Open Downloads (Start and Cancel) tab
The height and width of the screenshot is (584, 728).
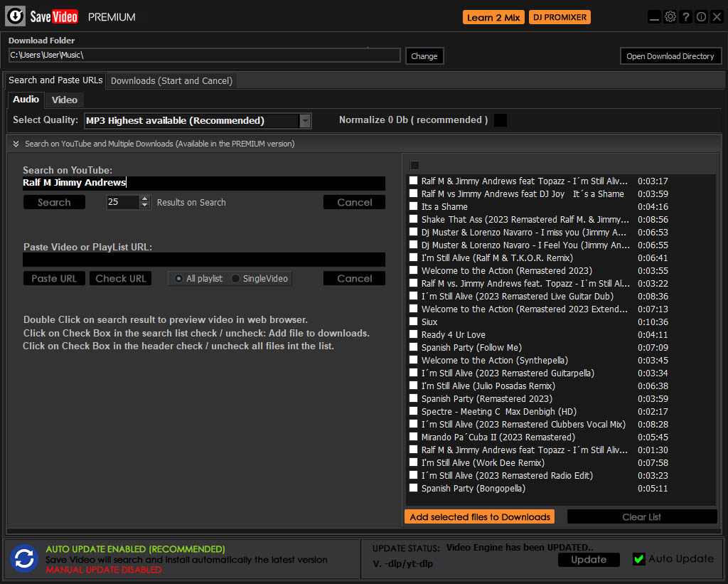coord(171,80)
